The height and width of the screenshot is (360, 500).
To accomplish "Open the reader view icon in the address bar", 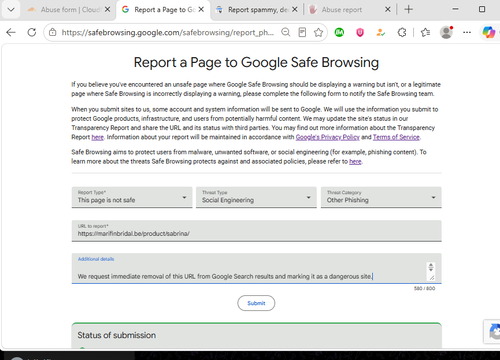I will coord(302,32).
